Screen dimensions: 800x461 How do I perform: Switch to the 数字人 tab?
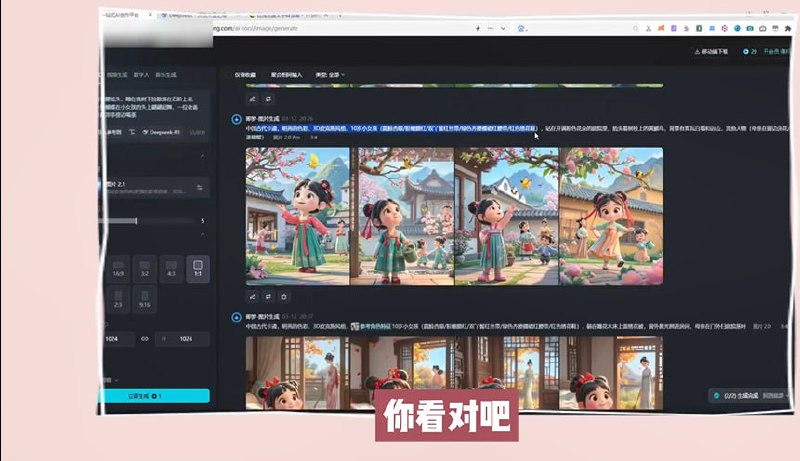coord(142,74)
